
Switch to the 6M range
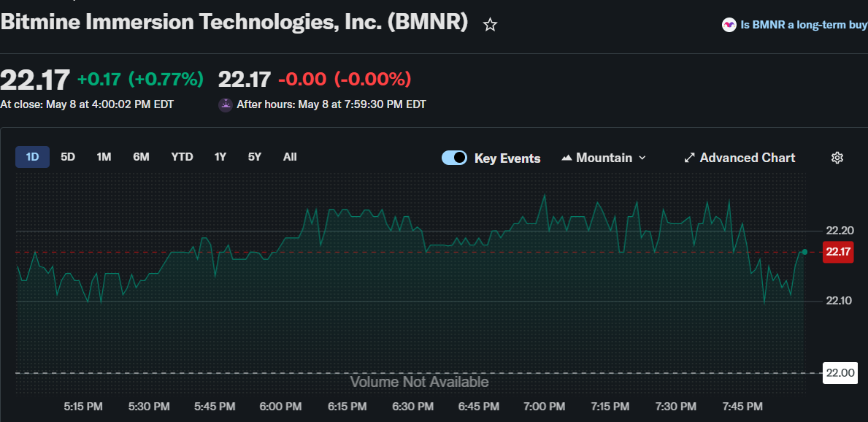click(141, 157)
